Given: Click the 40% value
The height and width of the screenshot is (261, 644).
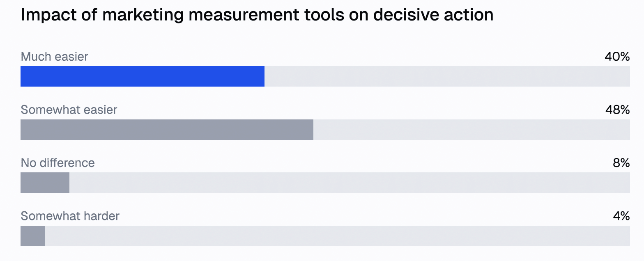Looking at the screenshot, I should coord(617,57).
